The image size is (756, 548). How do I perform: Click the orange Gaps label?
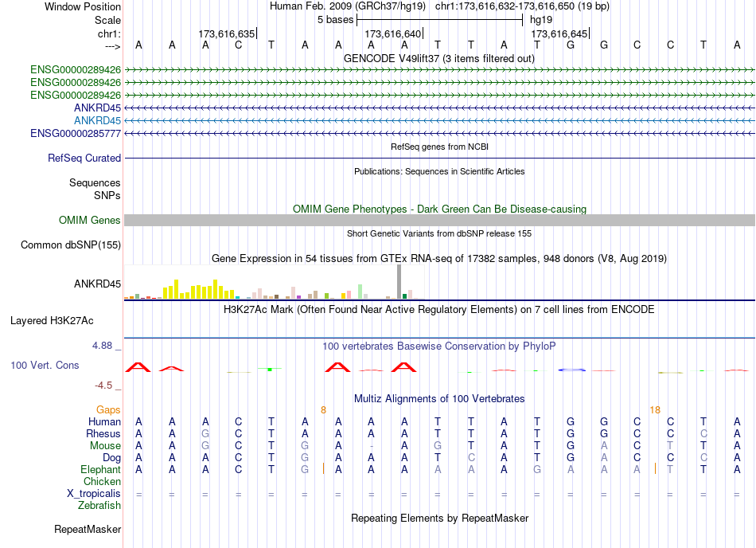[108, 410]
